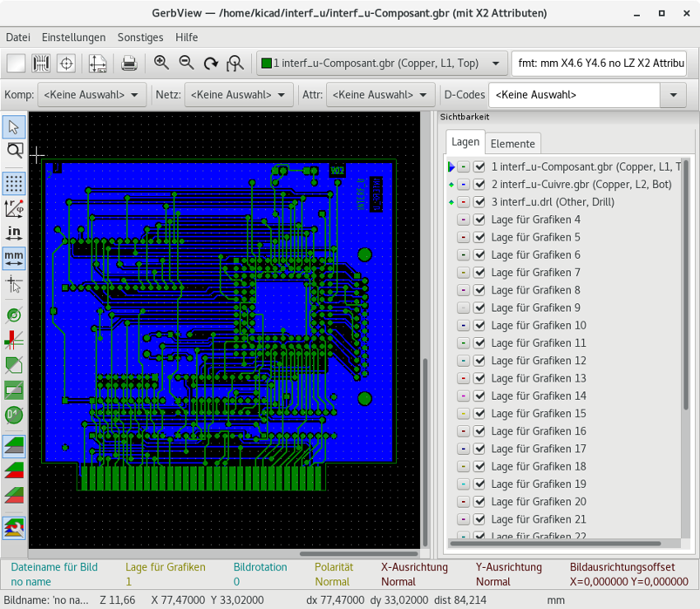Click color swatch of Lage für Grafiken 4
The height and width of the screenshot is (609, 700).
point(464,220)
